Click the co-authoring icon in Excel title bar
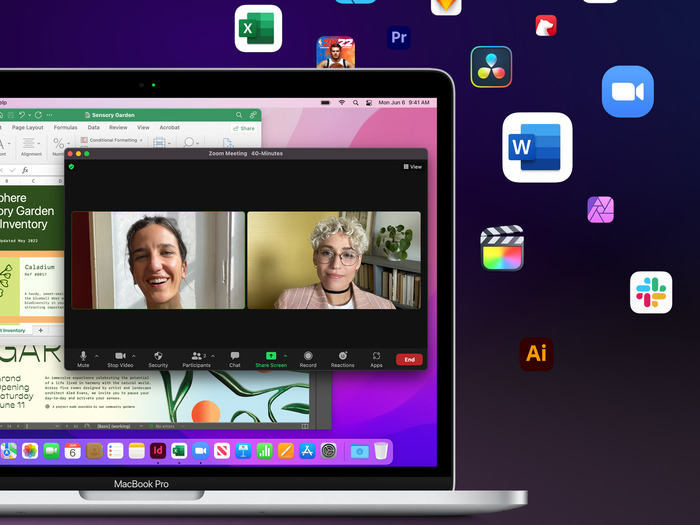 (253, 115)
